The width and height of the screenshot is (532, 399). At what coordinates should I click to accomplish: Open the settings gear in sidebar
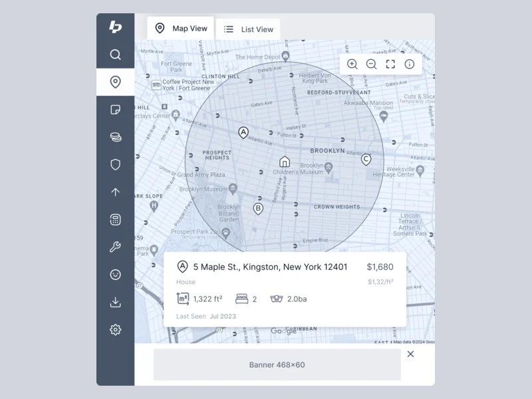(x=115, y=329)
